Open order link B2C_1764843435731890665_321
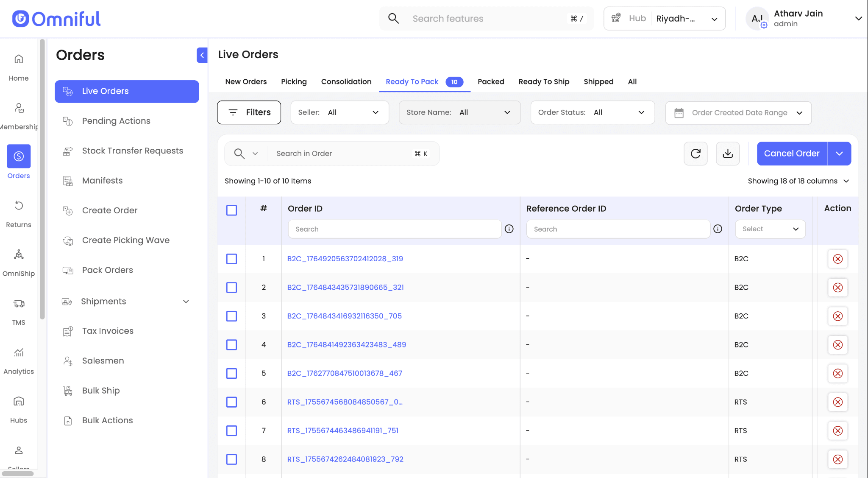The image size is (868, 478). [x=345, y=288]
